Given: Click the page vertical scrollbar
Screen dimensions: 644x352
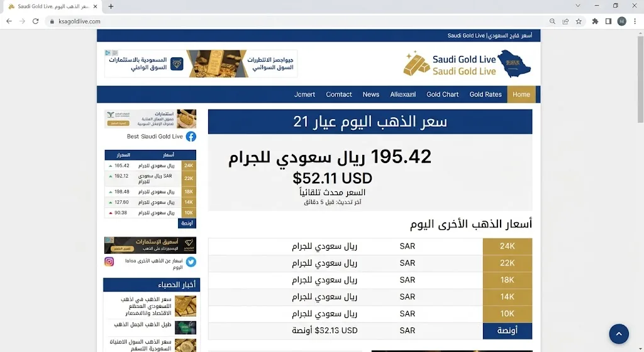Looking at the screenshot, I should coord(640,79).
